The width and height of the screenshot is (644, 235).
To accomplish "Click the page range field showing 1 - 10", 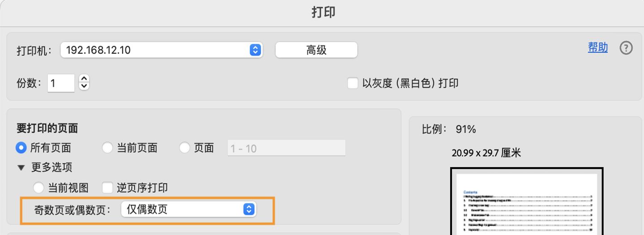I will pos(287,148).
